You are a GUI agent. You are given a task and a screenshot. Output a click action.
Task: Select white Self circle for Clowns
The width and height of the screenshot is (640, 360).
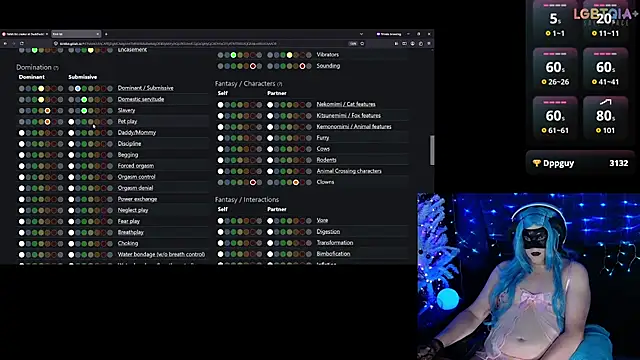tap(220, 182)
